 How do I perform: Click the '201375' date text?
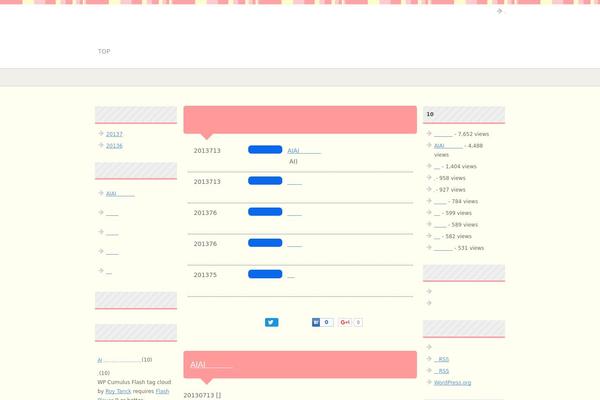click(205, 275)
